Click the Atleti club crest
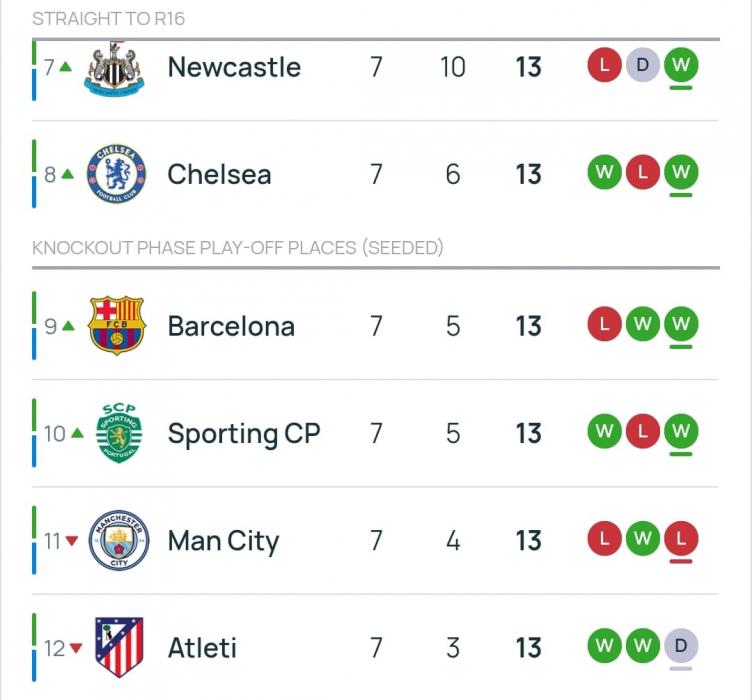 pos(119,647)
